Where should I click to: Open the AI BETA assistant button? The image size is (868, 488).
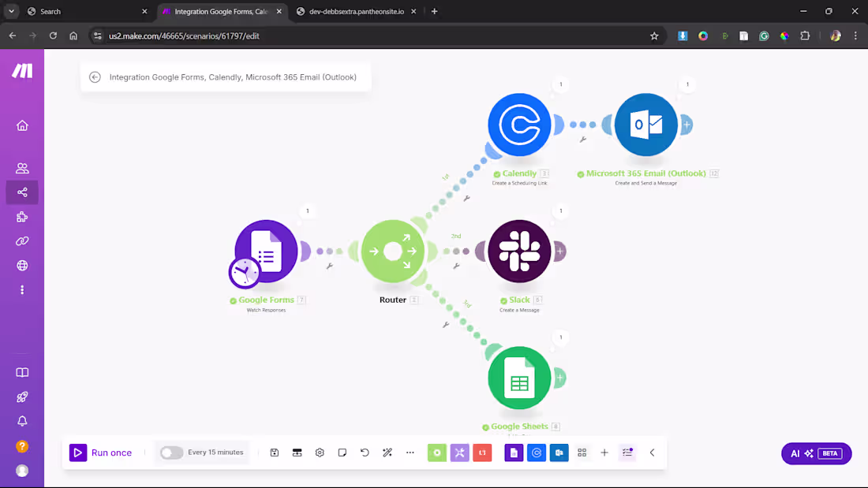pos(817,453)
